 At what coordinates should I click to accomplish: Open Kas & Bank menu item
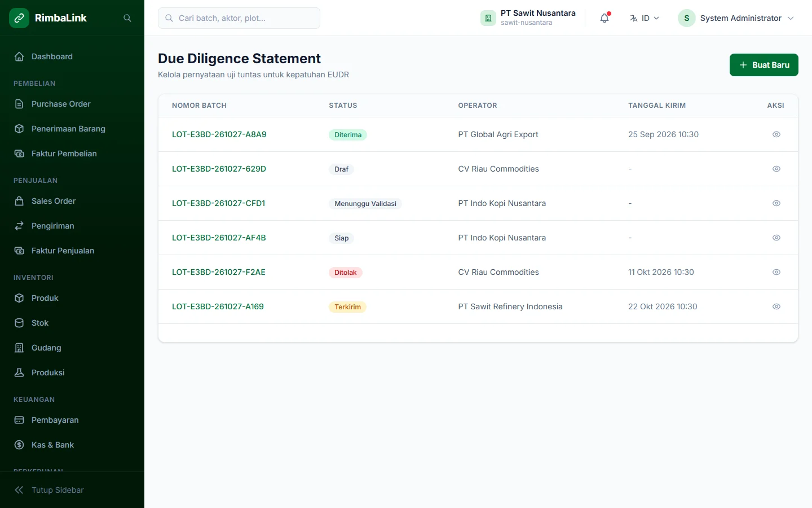[x=72, y=445]
